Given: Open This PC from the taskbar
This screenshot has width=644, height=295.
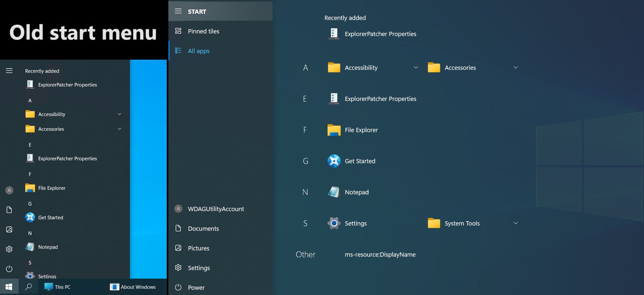Looking at the screenshot, I should coord(58,287).
